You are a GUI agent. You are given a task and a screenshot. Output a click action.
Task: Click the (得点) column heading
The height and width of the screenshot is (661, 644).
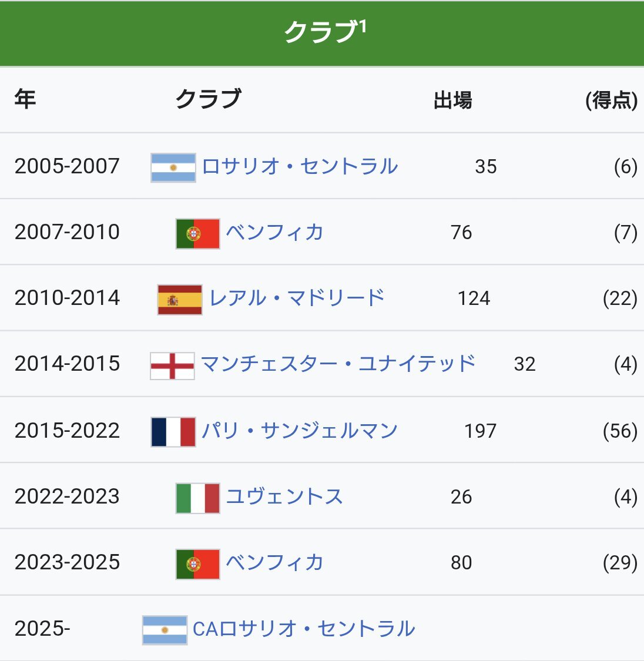[x=611, y=100]
